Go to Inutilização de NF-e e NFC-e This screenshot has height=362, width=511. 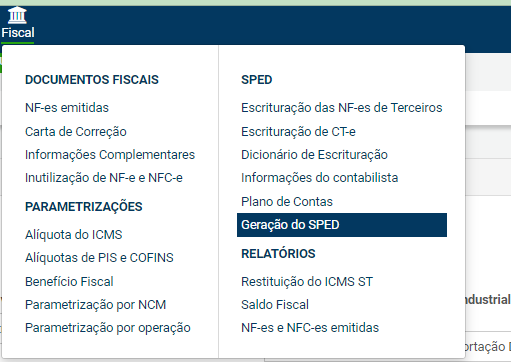tap(104, 178)
